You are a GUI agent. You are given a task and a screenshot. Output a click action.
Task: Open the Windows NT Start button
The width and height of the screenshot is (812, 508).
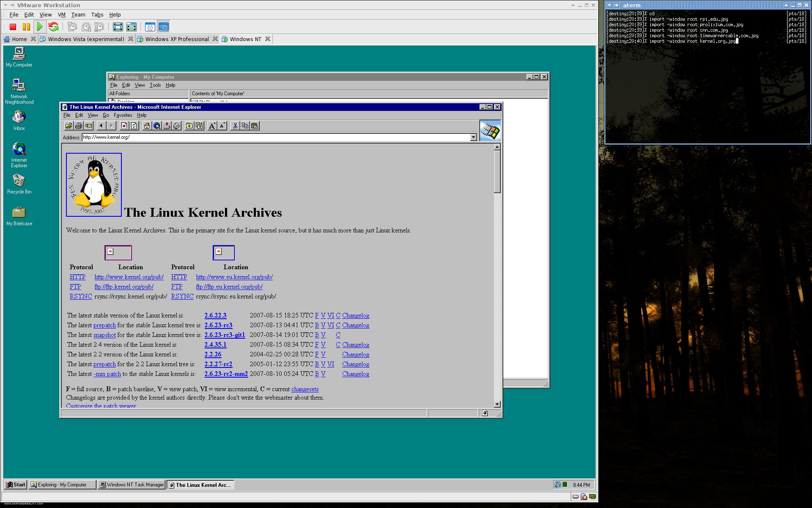click(x=16, y=485)
